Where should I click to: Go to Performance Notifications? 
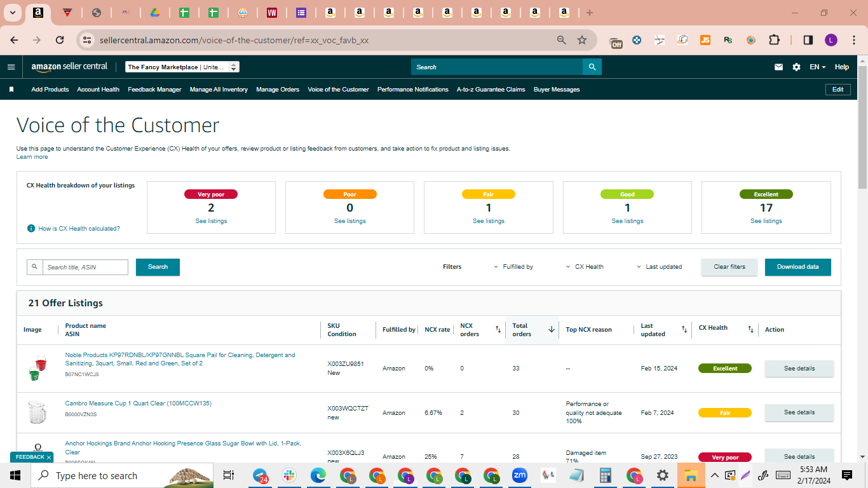coord(413,90)
